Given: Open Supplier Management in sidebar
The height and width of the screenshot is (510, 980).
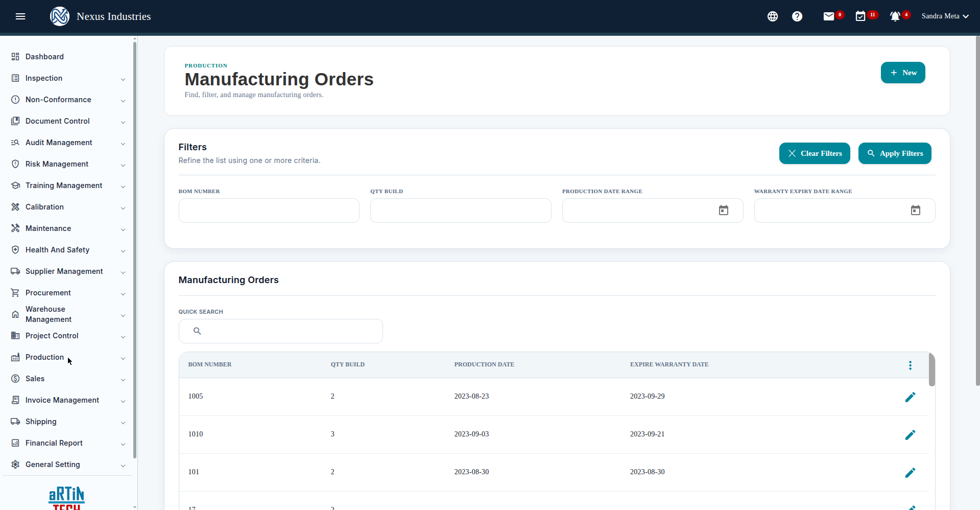Looking at the screenshot, I should click(x=64, y=271).
